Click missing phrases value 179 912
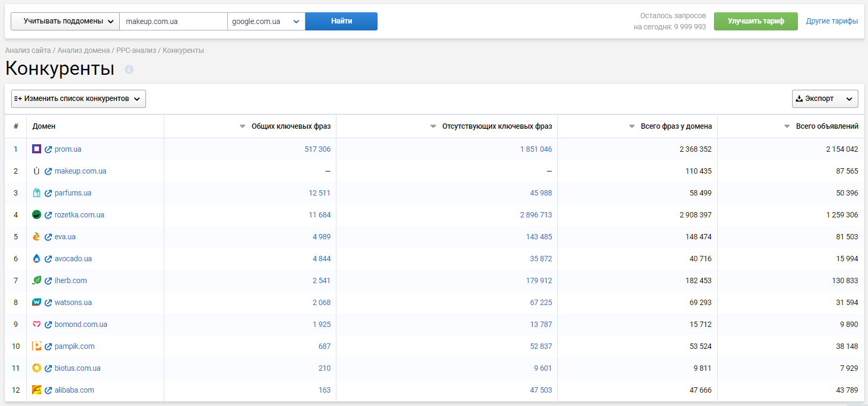868x406 pixels. tap(539, 280)
